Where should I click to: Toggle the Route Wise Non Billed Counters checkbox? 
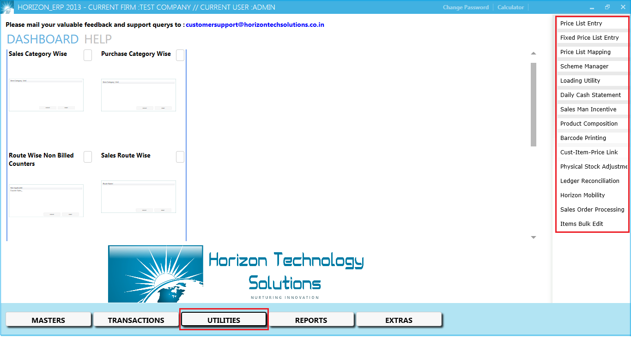tap(87, 156)
